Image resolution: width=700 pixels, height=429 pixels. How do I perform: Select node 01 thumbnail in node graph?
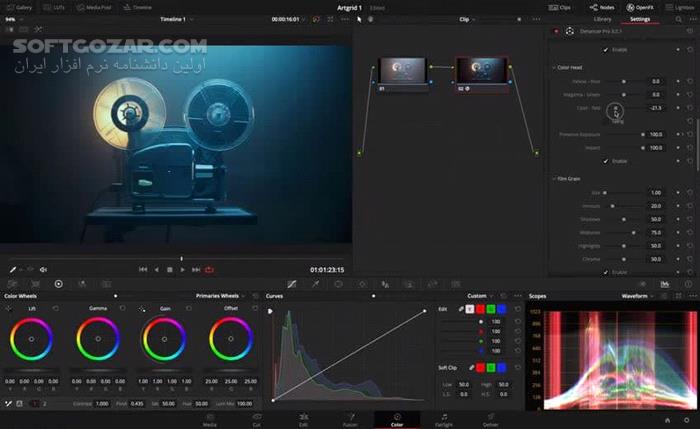[403, 70]
